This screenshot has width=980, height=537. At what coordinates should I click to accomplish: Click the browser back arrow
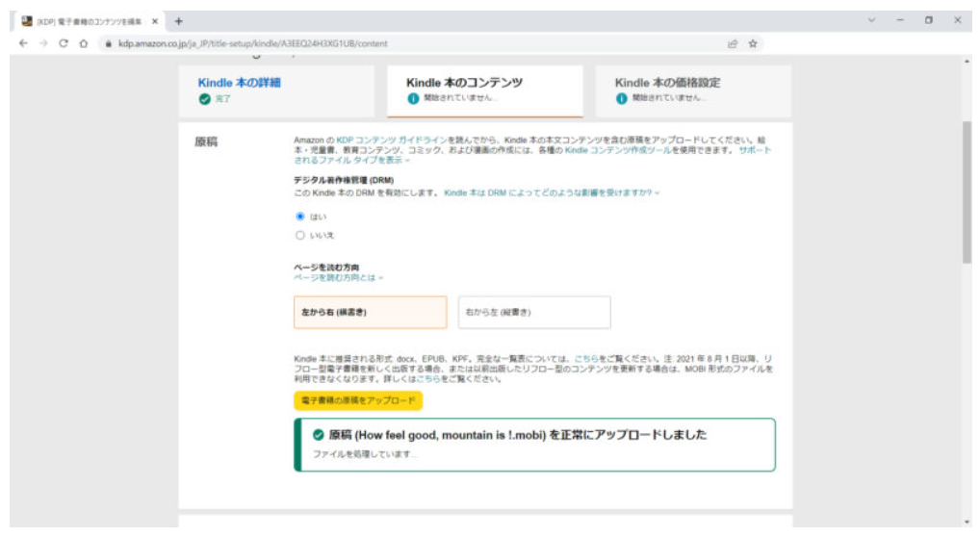point(23,43)
